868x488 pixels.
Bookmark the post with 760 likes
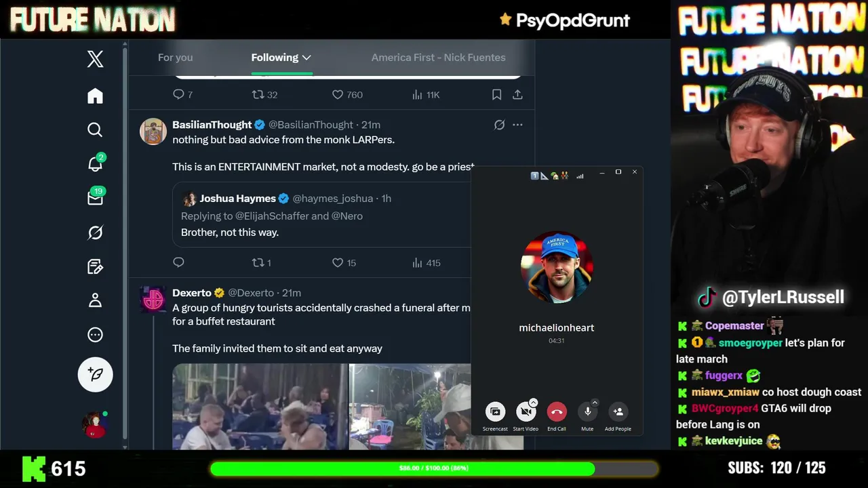pos(496,95)
